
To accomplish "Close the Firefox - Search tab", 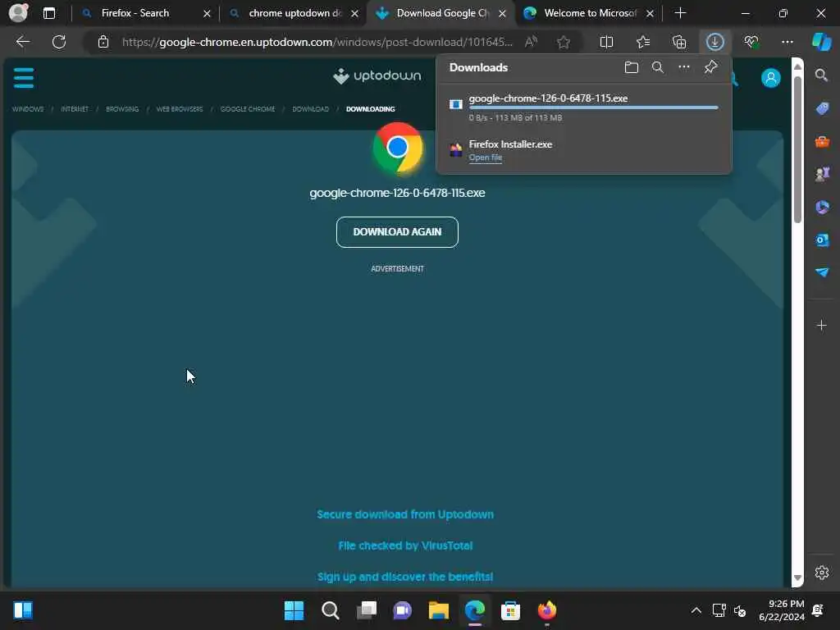I will [207, 13].
